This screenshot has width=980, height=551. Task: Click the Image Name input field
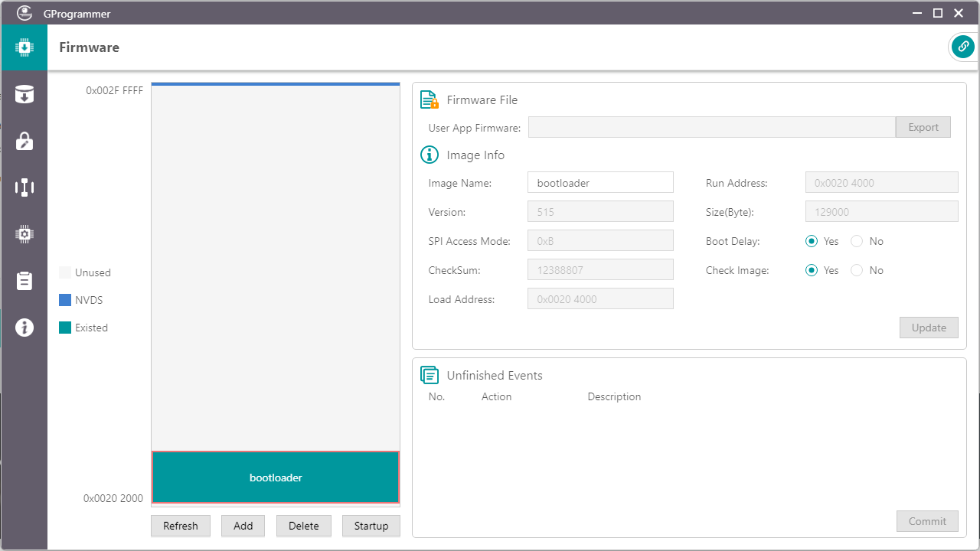pos(600,183)
